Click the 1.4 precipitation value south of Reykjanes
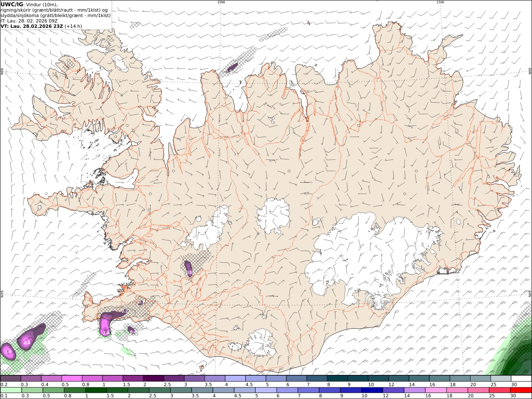Viewport: 532px width, 399px height. tap(106, 332)
